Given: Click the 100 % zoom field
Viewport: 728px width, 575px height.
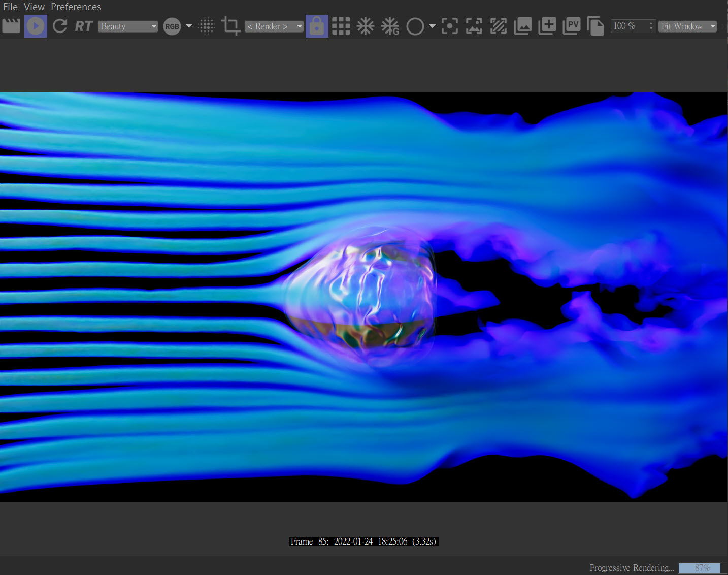Looking at the screenshot, I should (x=628, y=26).
